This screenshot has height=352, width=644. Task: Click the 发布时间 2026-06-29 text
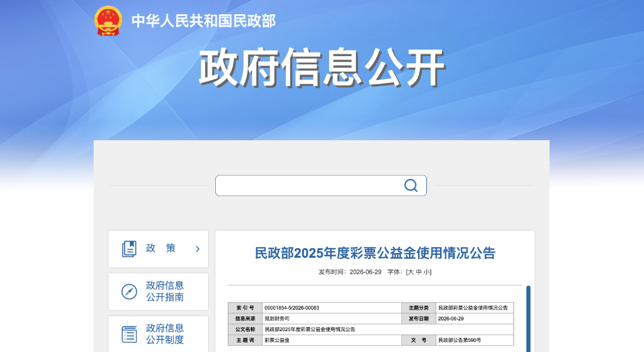[x=350, y=272]
